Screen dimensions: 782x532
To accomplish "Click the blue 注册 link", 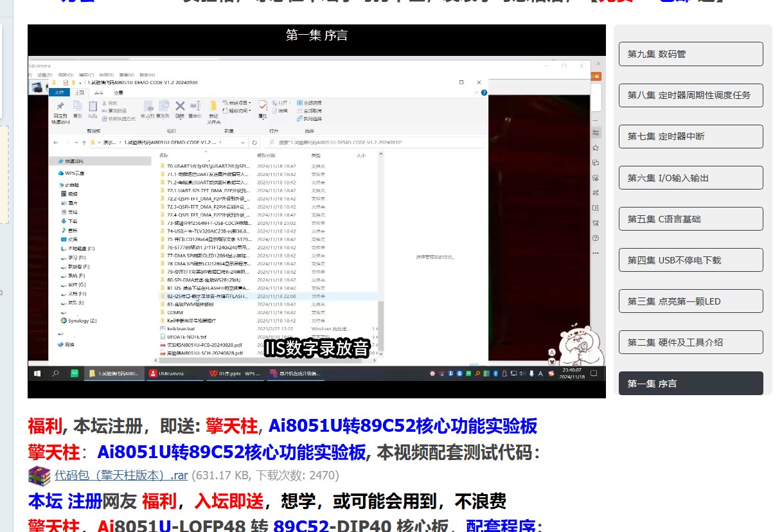I will coord(85,501).
